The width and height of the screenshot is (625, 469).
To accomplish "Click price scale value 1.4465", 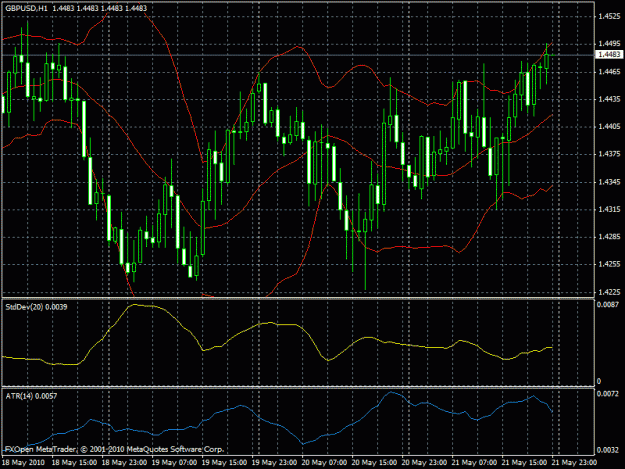I will (609, 71).
